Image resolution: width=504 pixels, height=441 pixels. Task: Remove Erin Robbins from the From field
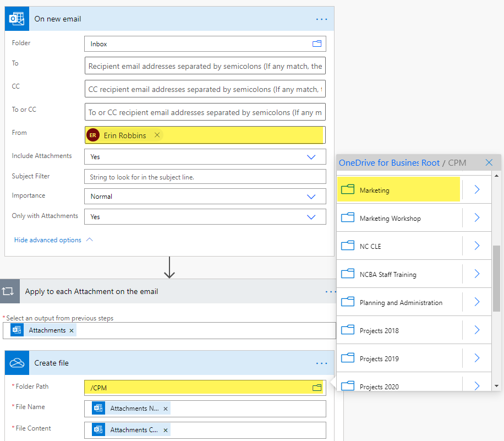pos(157,135)
